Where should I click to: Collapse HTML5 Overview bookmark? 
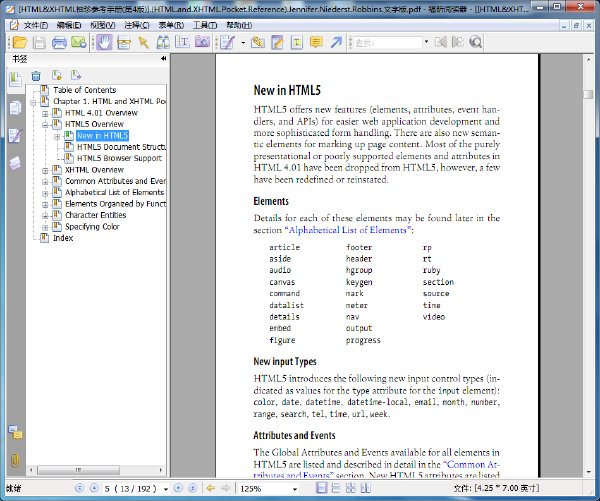click(45, 125)
